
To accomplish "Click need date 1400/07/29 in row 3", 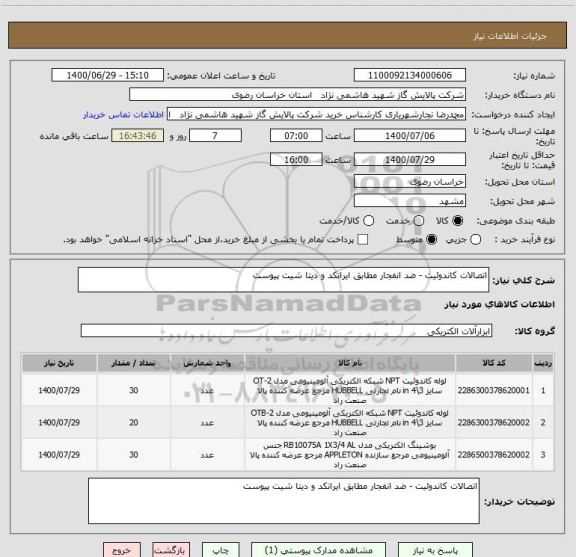I will (x=59, y=455).
